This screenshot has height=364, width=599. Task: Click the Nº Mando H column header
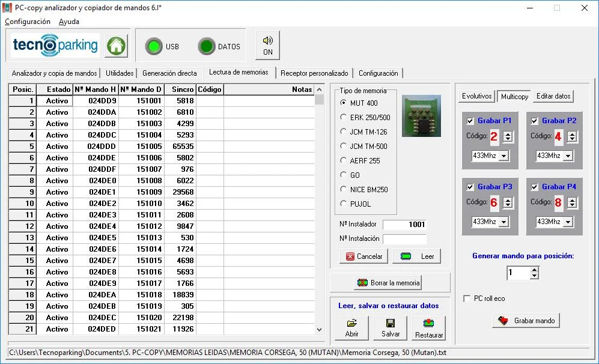[96, 89]
